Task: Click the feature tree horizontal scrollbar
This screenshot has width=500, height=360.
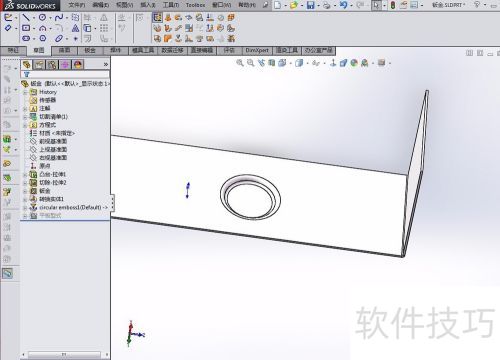Action: point(64,354)
